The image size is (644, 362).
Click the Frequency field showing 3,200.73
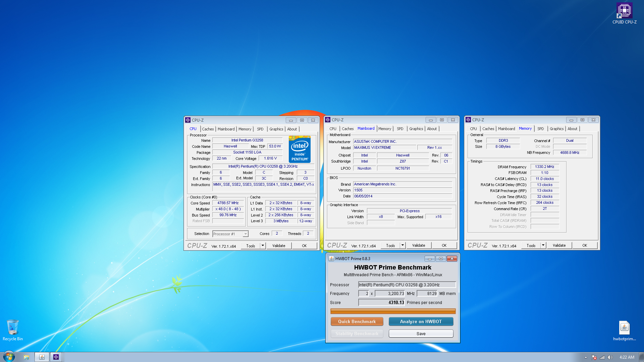(390, 293)
